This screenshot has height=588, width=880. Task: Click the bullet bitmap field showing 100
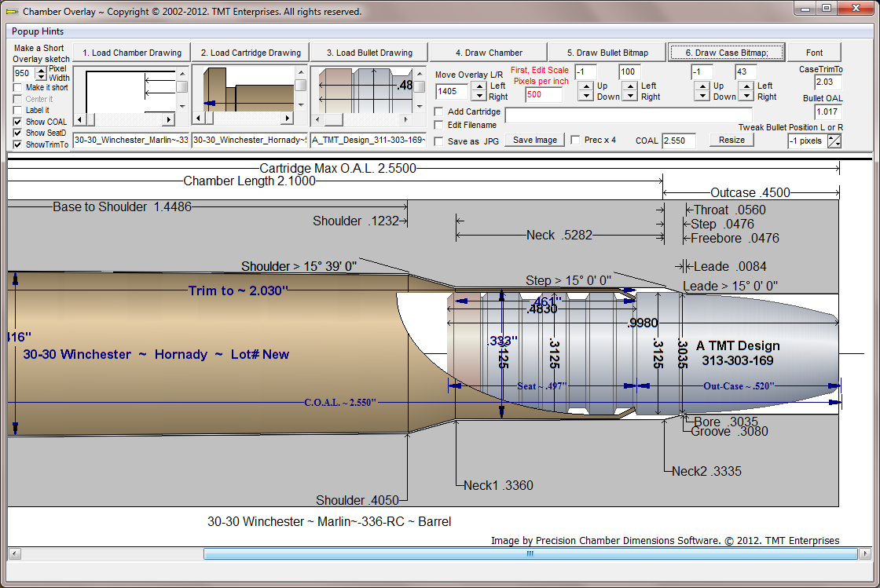[629, 71]
